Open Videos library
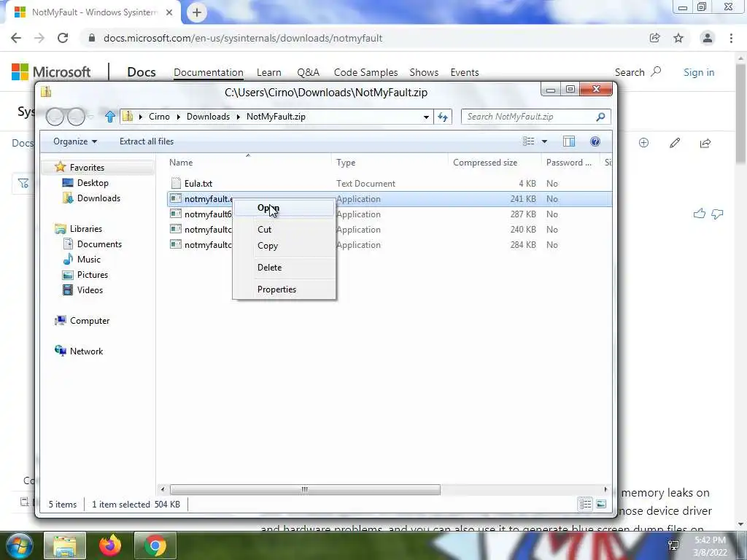This screenshot has height=560, width=747. [x=90, y=290]
